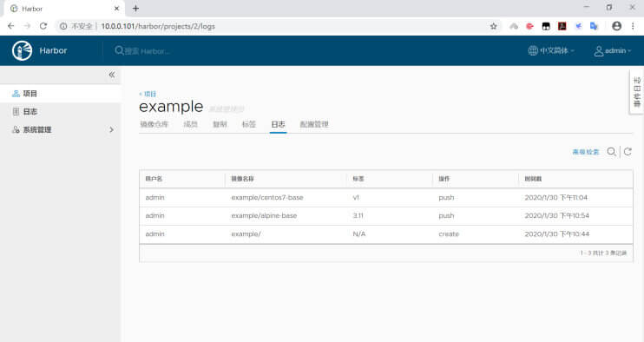Go back via the 项目 breadcrumb link

[148, 94]
